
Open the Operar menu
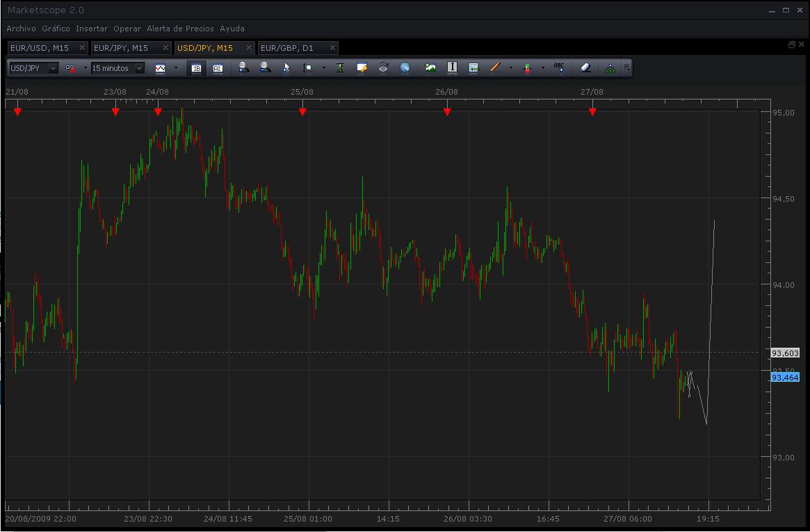pos(127,29)
